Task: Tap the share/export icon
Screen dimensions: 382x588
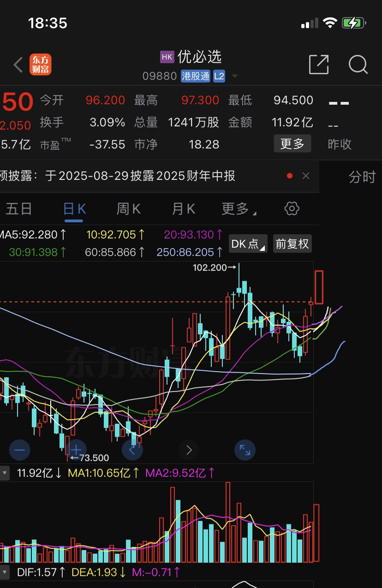Action: pos(319,64)
